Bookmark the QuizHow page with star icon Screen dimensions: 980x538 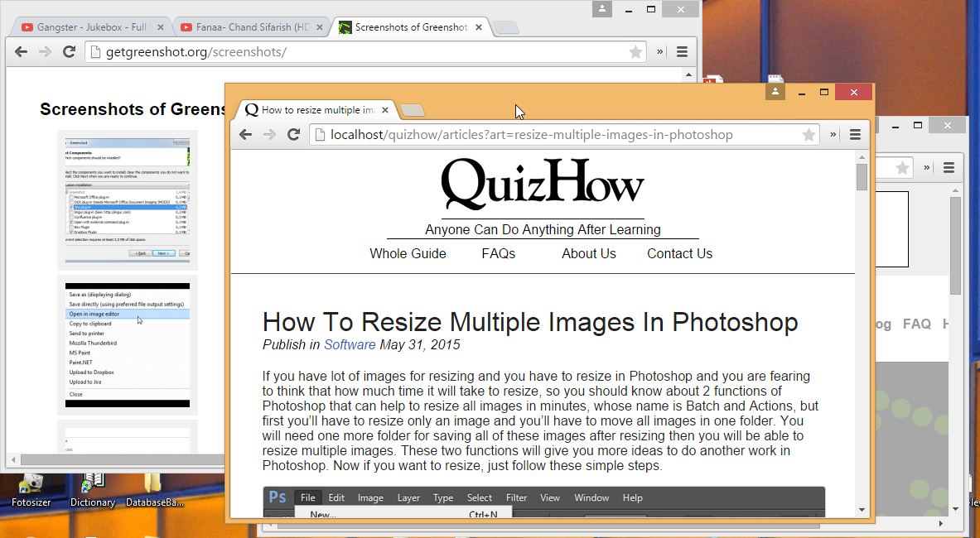(809, 135)
